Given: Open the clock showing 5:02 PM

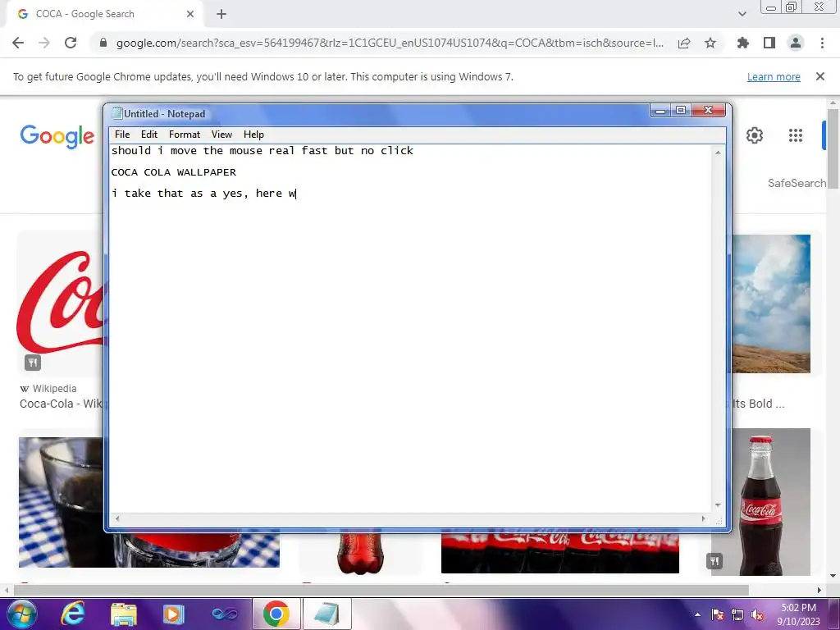Looking at the screenshot, I should tap(798, 614).
